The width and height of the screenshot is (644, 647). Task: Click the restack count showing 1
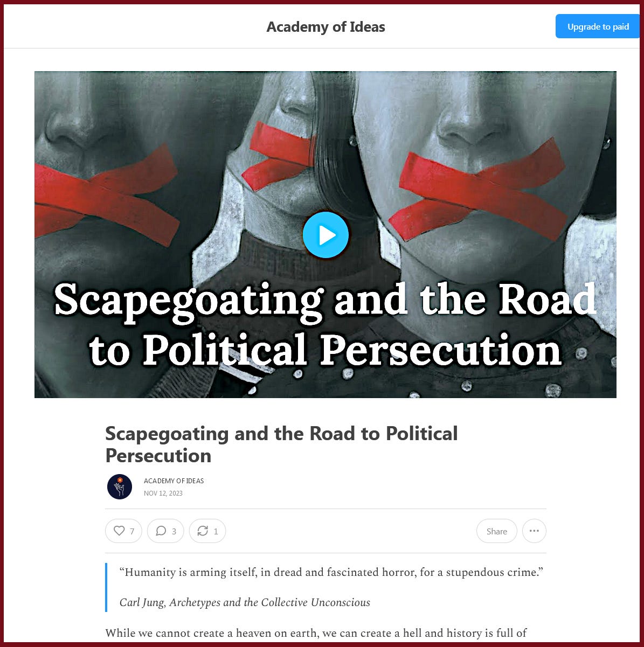216,531
